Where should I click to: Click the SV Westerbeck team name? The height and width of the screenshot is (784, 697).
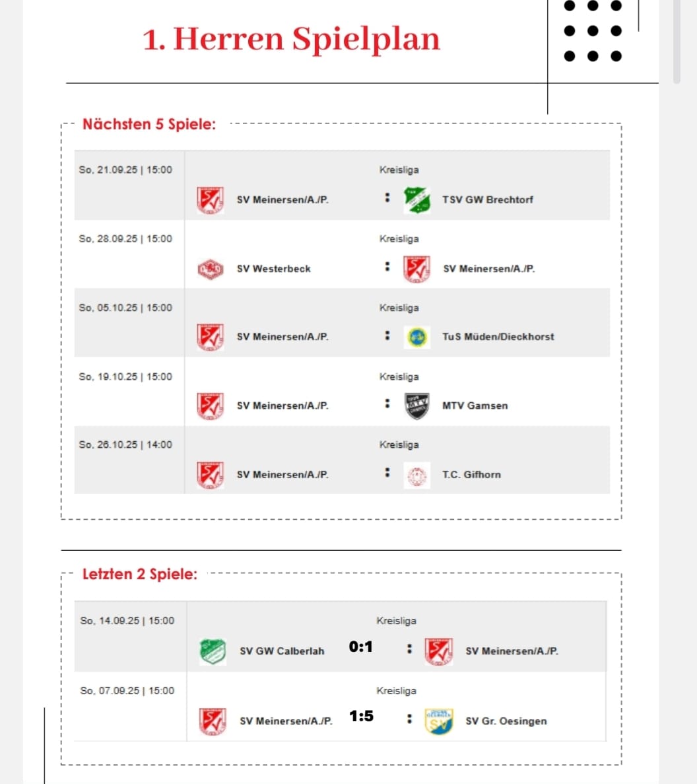(x=273, y=269)
